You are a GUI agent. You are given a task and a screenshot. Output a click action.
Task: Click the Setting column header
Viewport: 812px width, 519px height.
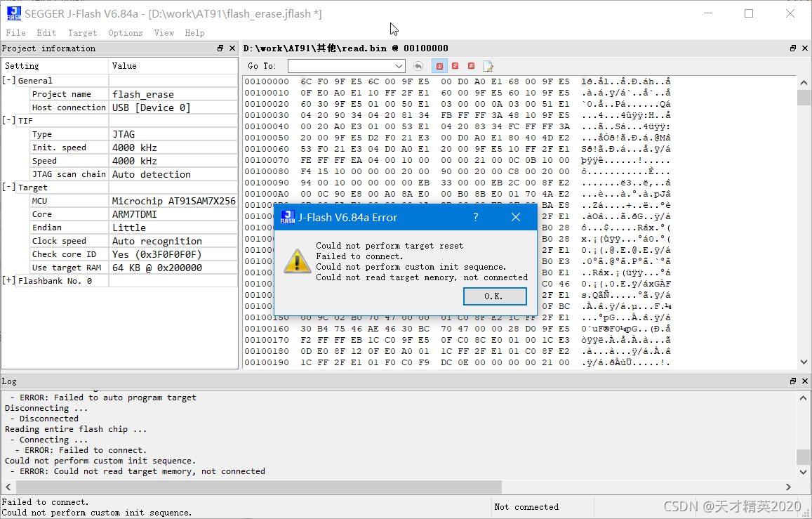pyautogui.click(x=55, y=66)
